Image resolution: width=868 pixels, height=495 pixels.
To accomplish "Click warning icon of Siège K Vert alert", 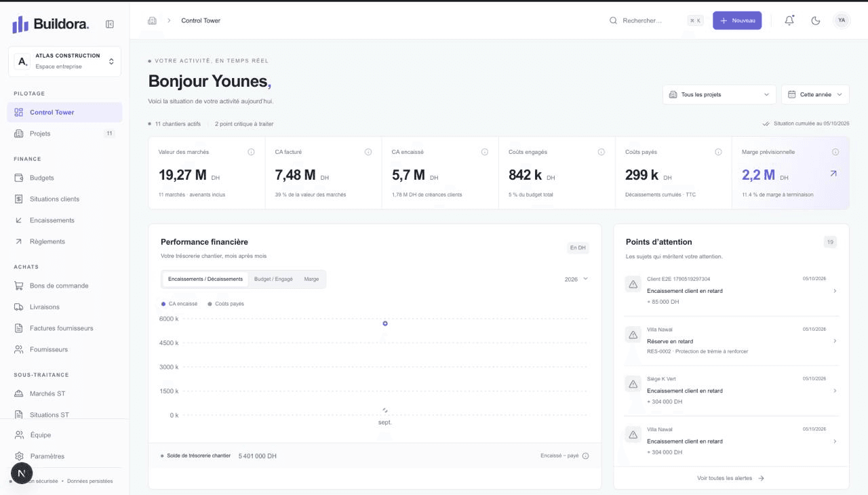I will pos(633,384).
